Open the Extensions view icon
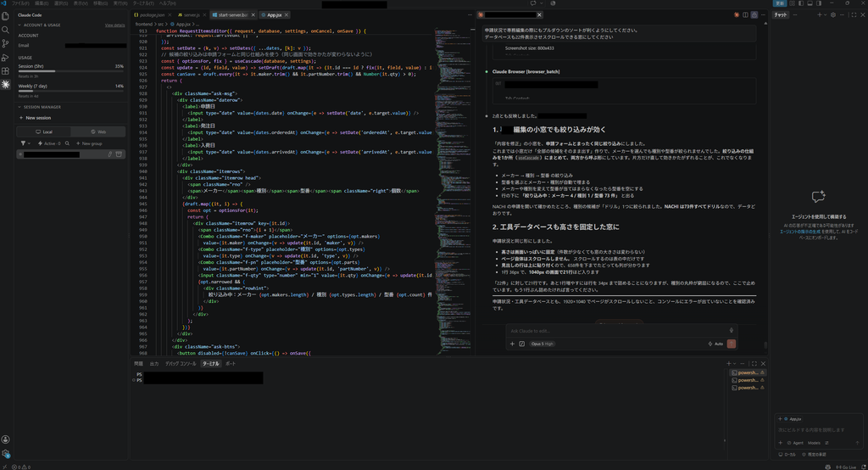 coord(6,71)
